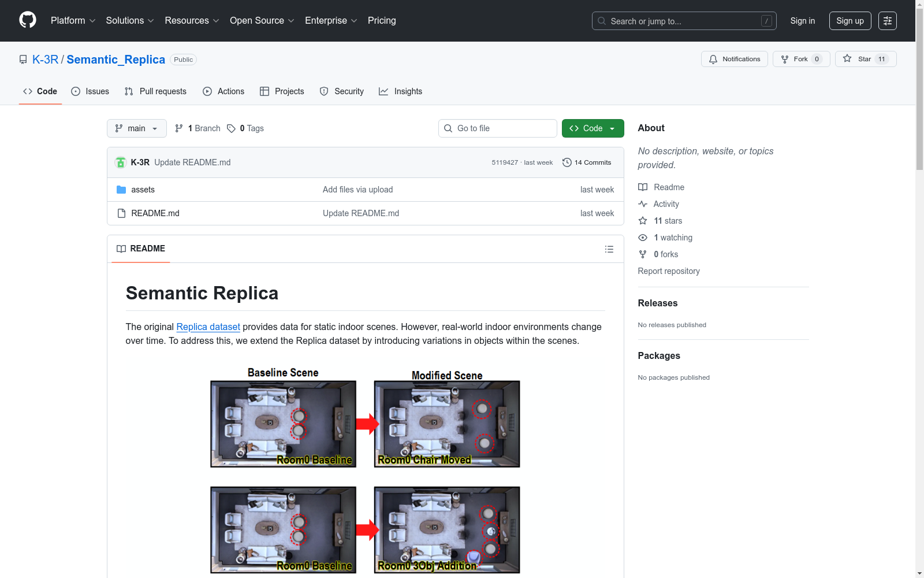The image size is (924, 578).
Task: Click the forks icon in About sidebar
Action: coord(643,254)
